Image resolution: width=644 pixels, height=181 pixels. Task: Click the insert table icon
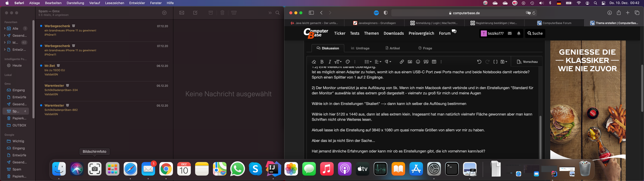[434, 62]
